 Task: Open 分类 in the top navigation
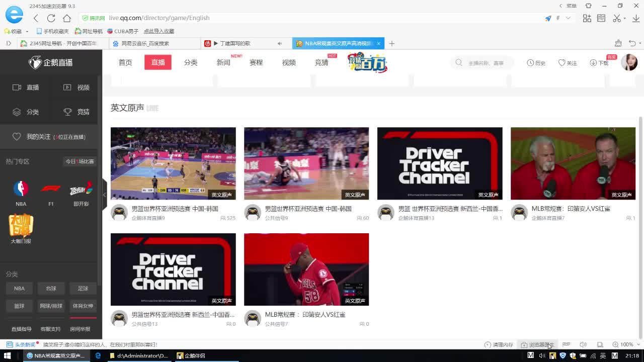tap(191, 62)
